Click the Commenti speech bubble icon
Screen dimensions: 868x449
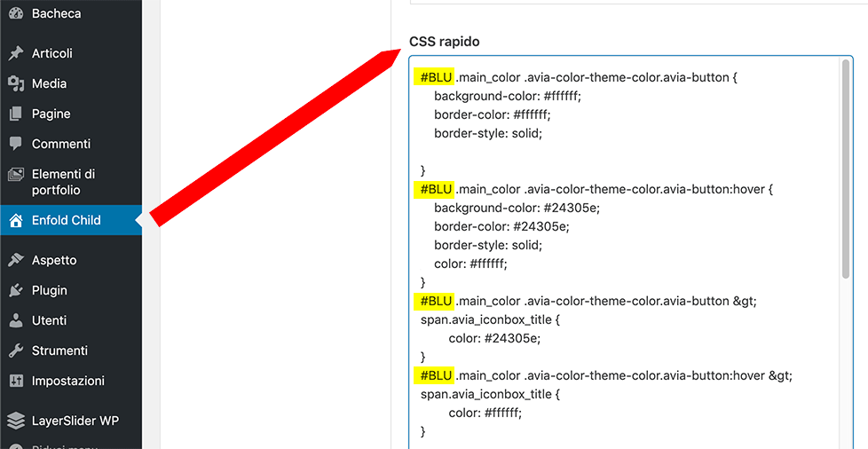16,144
